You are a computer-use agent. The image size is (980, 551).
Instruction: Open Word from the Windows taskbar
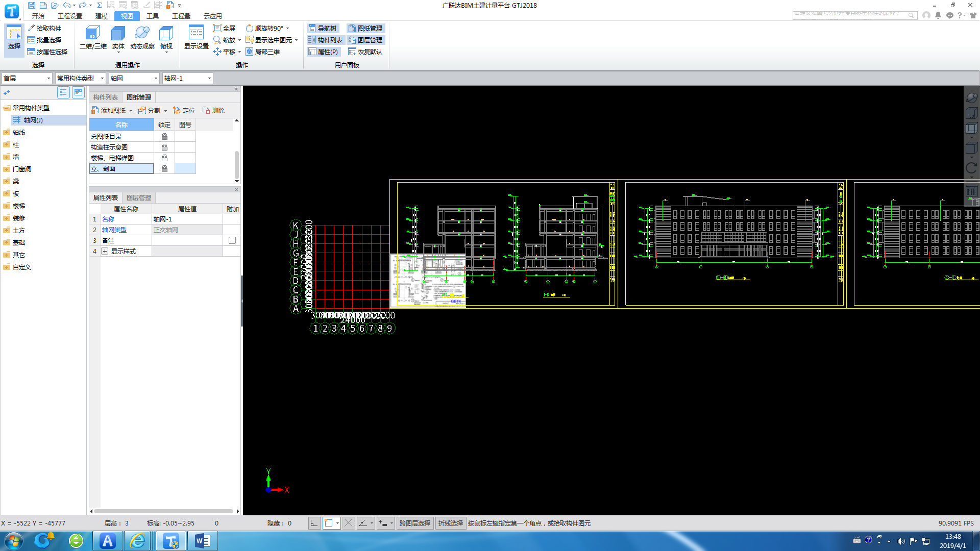202,541
